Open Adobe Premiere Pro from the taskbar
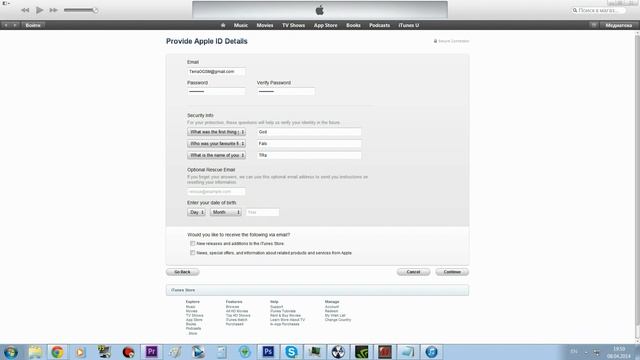Viewport: 640px width, 360px height. tap(151, 352)
